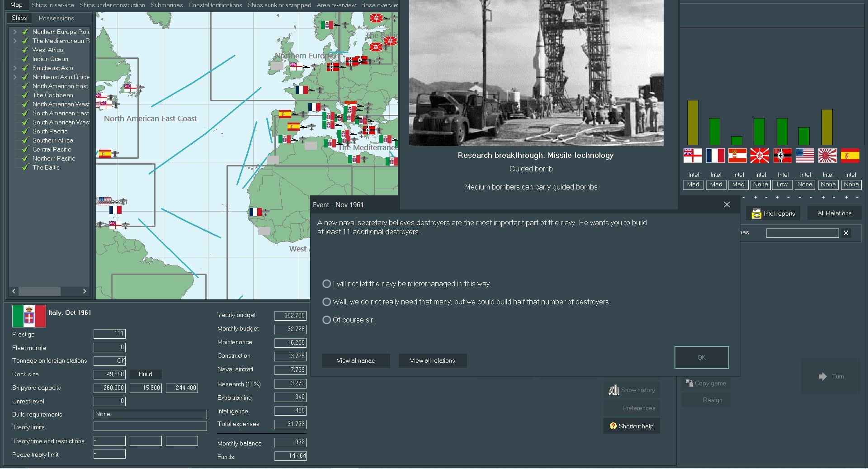Click the left arrow of area list scrollbar
Image resolution: width=868 pixels, height=469 pixels.
pos(14,291)
